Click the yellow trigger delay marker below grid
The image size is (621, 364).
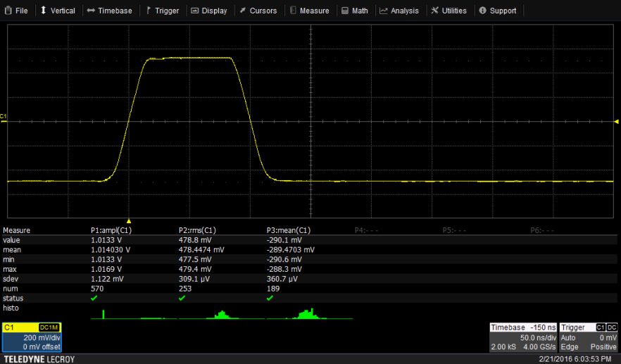[x=129, y=221]
